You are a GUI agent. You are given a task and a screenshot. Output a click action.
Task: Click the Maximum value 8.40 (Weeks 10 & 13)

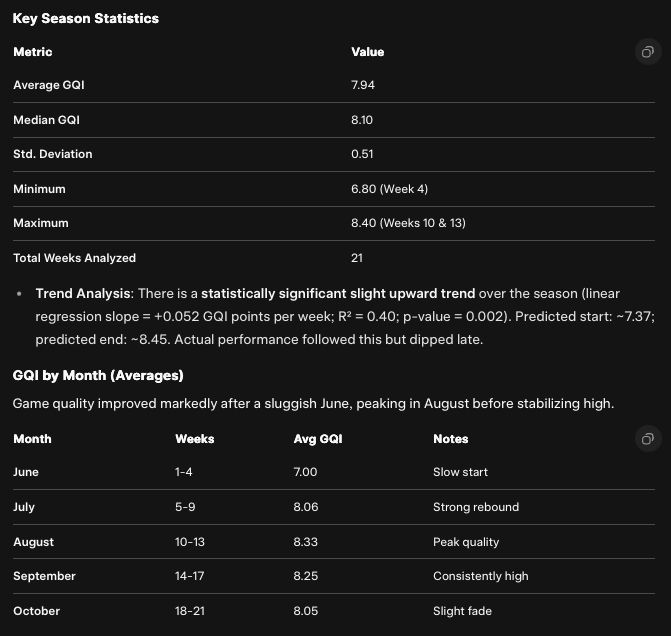tap(408, 223)
